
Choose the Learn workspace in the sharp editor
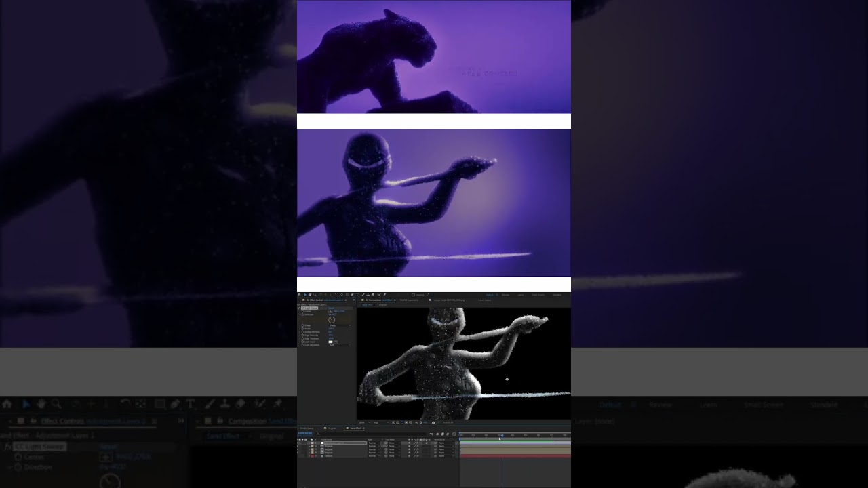tap(521, 295)
